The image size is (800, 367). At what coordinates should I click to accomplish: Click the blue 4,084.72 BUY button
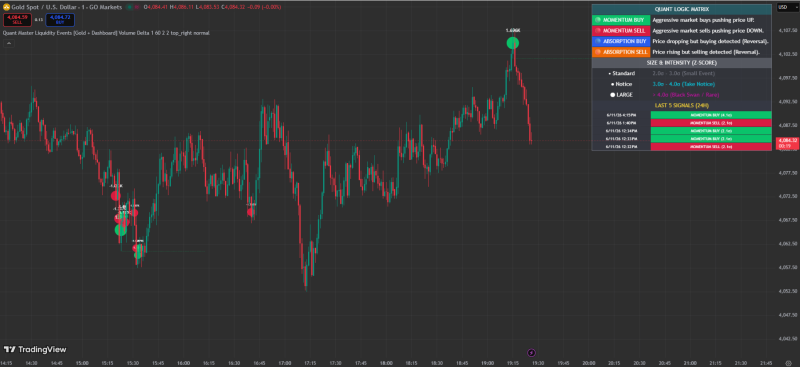(60, 20)
